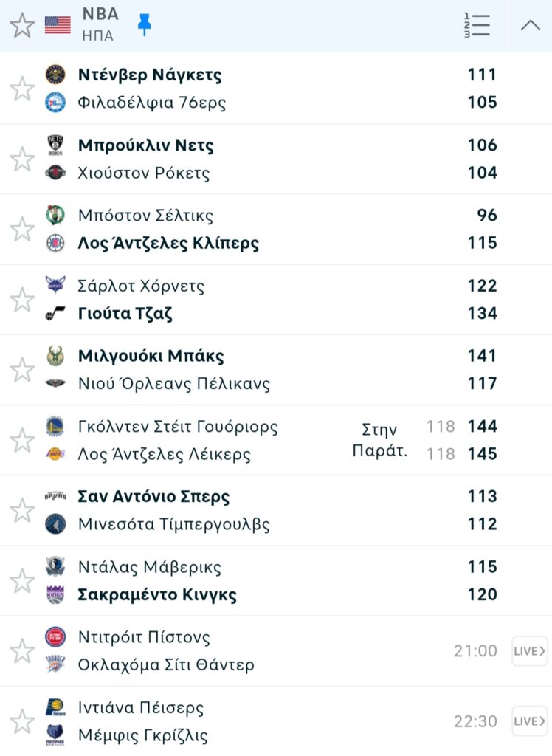552x756 pixels.
Task: Favorite the NBA league with header star
Action: click(x=22, y=25)
